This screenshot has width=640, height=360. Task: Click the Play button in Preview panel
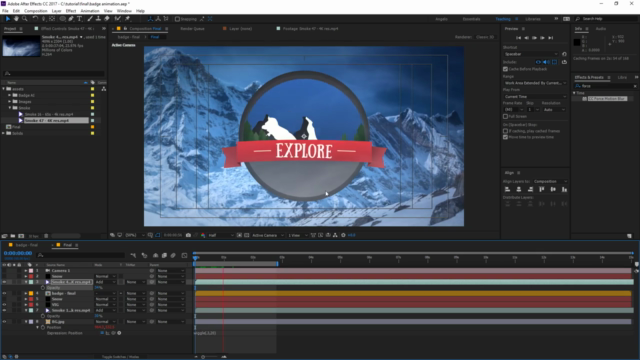pos(534,38)
